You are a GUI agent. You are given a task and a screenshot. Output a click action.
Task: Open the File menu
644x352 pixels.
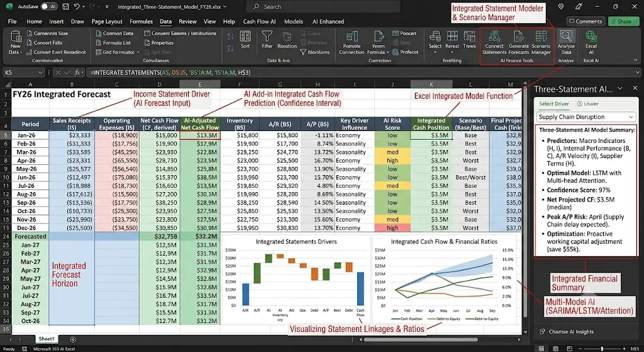click(13, 21)
